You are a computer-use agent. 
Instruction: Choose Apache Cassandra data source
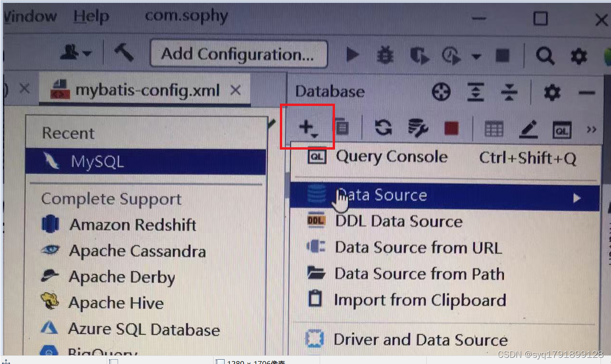[x=146, y=251]
